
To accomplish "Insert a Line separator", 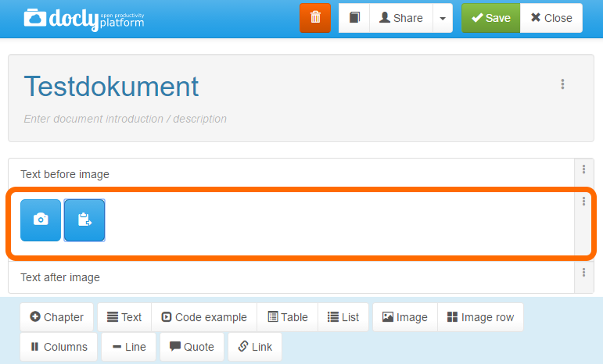I will tap(129, 347).
